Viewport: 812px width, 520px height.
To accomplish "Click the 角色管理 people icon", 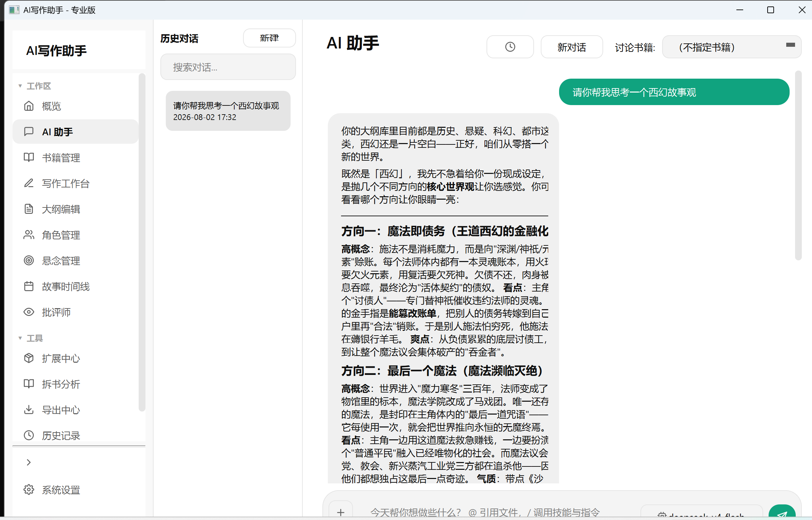I will click(x=29, y=235).
